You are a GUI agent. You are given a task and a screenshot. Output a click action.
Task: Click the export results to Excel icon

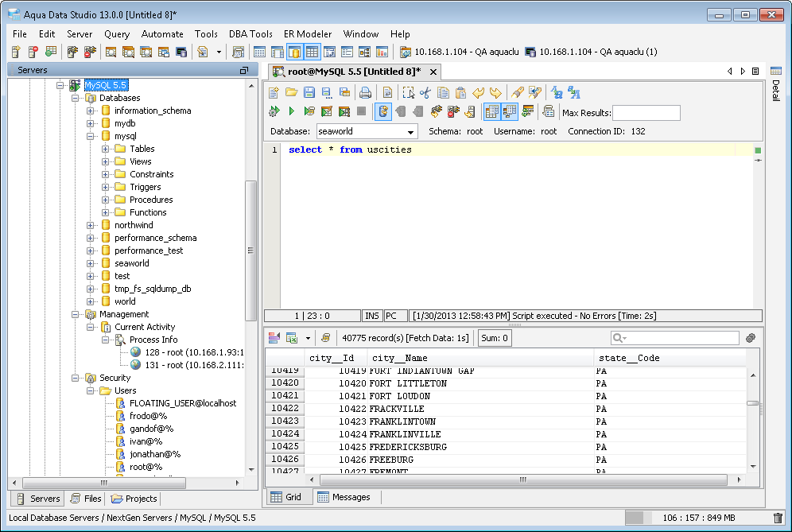[291, 338]
